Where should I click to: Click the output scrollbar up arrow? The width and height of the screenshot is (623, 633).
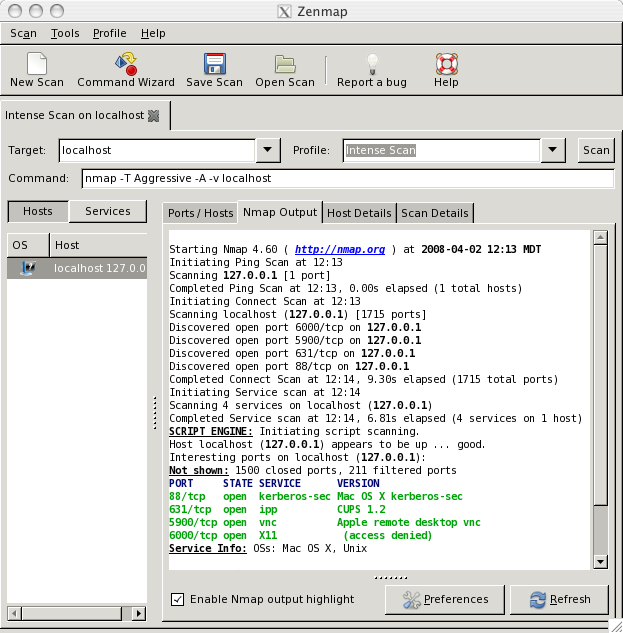600,237
